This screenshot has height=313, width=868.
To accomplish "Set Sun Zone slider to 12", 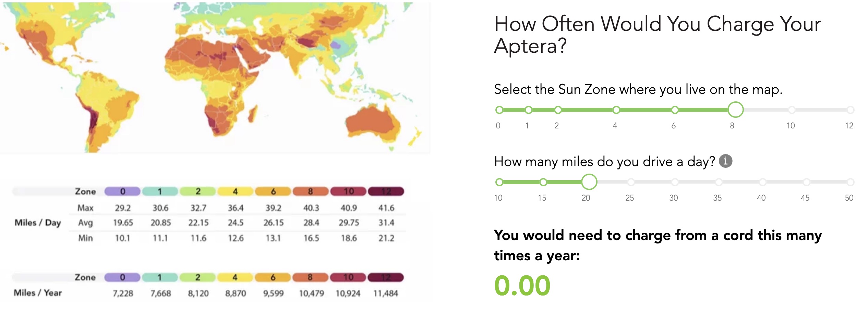I will point(851,110).
